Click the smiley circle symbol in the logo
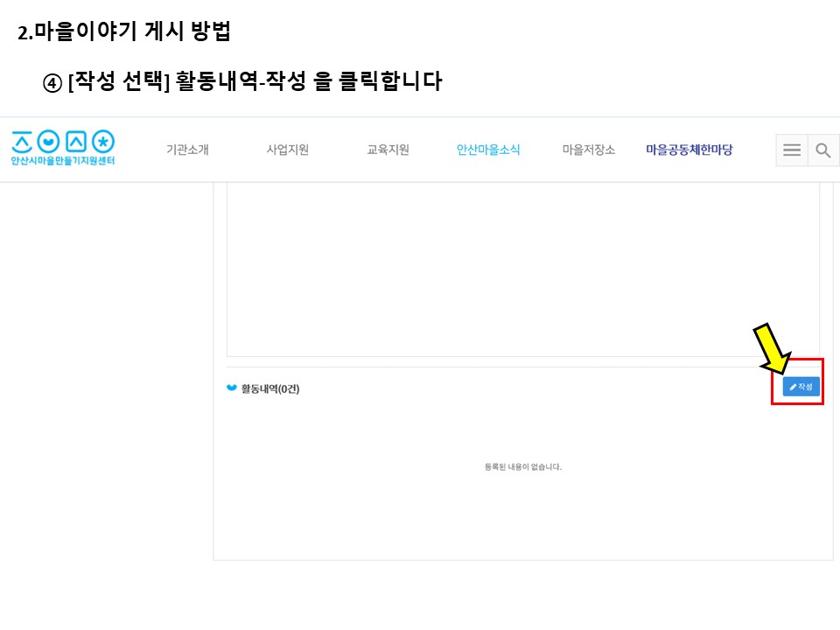The height and width of the screenshot is (630, 840). tap(50, 141)
